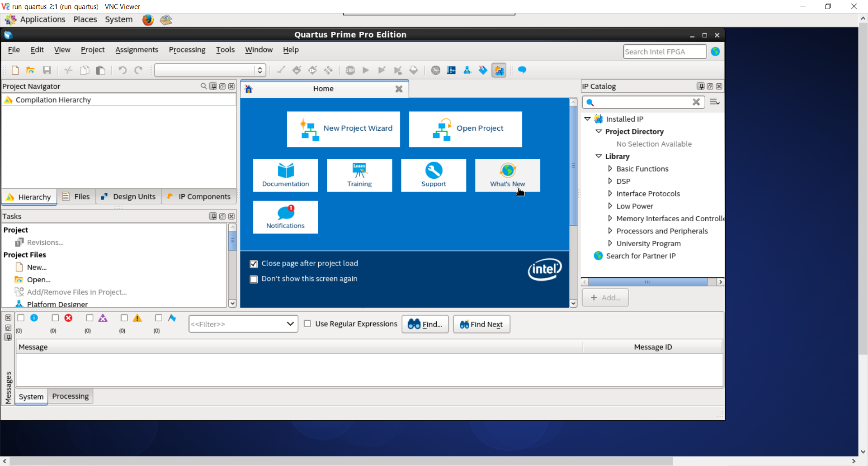Screen dimensions: 868x466
Task: Launch Firefox from the top panel
Action: tap(148, 20)
